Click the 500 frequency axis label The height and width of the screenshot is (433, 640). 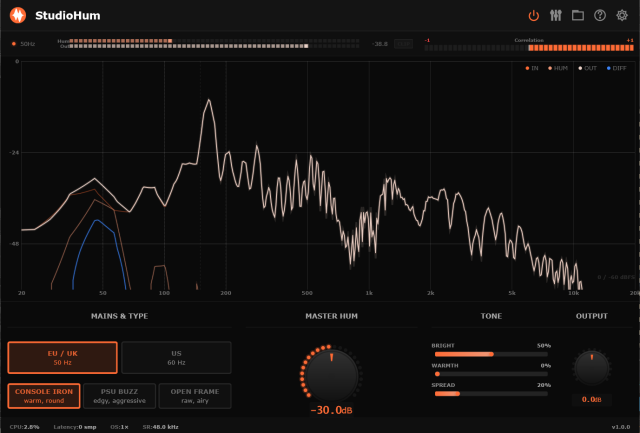307,293
